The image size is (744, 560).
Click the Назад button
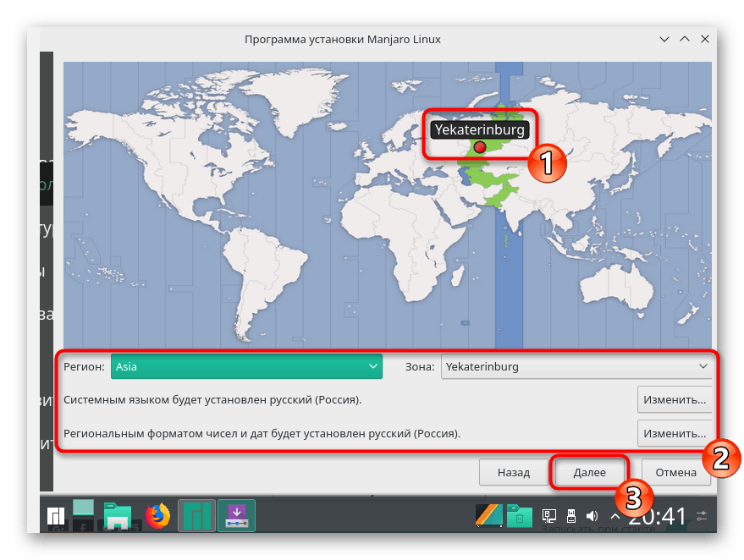[514, 472]
